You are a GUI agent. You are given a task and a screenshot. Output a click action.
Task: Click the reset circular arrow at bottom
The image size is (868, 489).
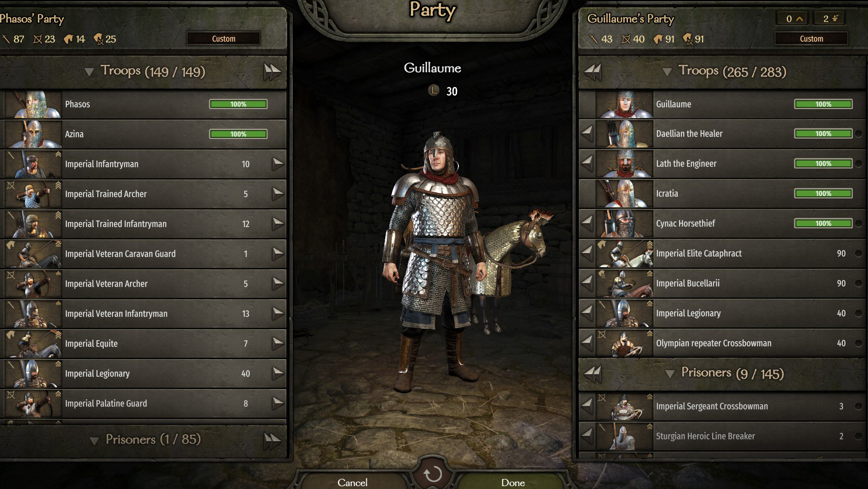point(432,474)
